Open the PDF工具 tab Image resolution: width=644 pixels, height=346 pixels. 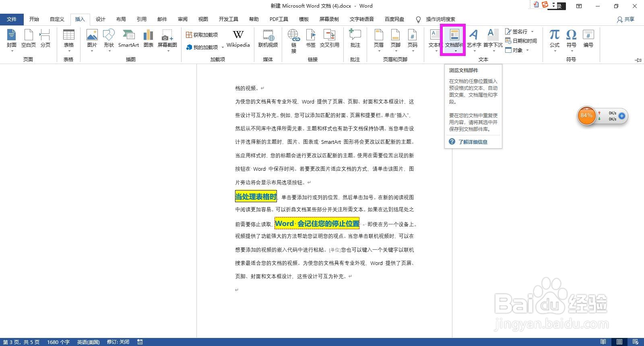tap(279, 19)
